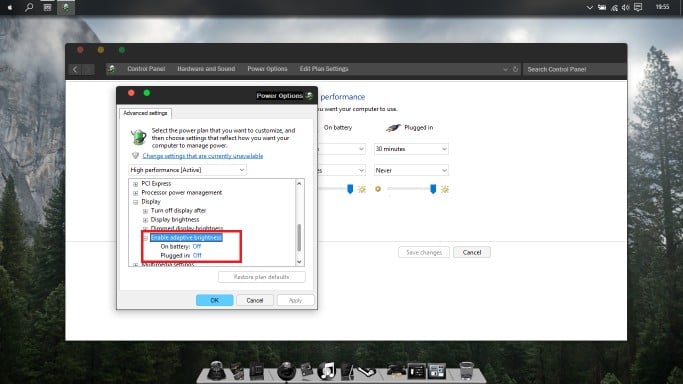
Task: Confirm with OK in Power Options dialog
Action: click(x=214, y=300)
